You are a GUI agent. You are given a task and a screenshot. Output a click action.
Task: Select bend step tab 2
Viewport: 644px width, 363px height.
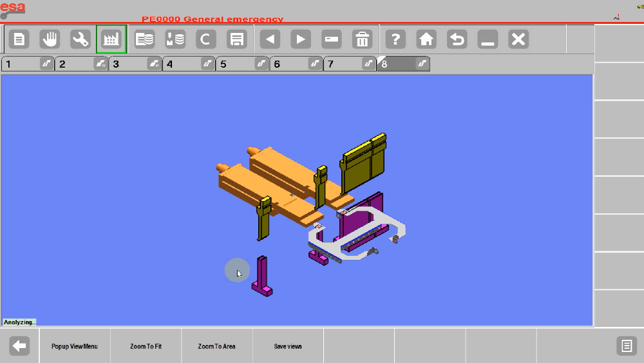click(x=82, y=64)
